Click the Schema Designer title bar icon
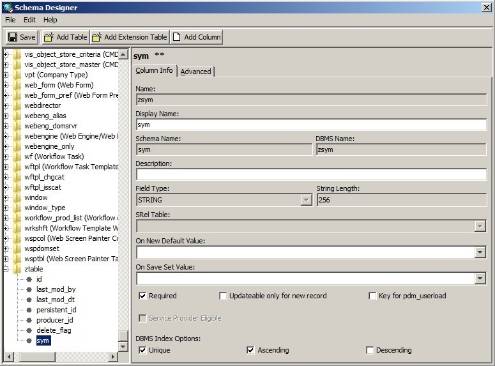This screenshot has width=495, height=366. point(7,7)
